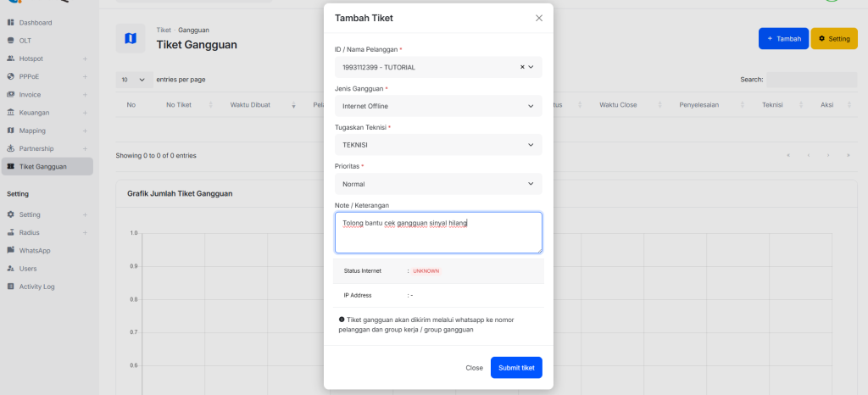Image resolution: width=868 pixels, height=395 pixels.
Task: Click the Radius icon in the Setting section
Action: (x=10, y=232)
